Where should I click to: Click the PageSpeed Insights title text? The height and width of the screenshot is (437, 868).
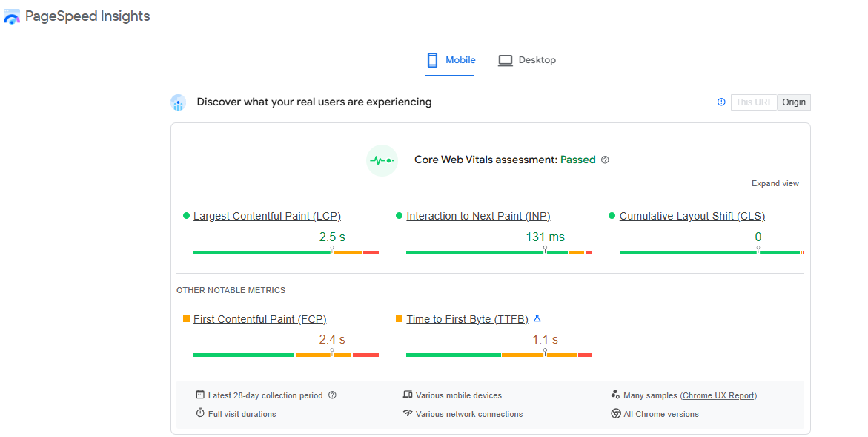(87, 16)
